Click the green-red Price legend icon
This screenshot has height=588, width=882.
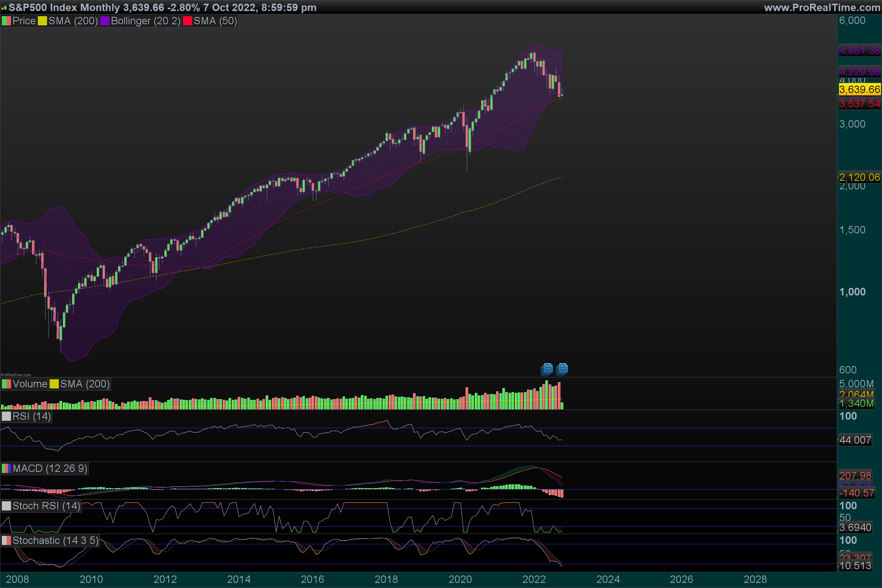coord(6,21)
